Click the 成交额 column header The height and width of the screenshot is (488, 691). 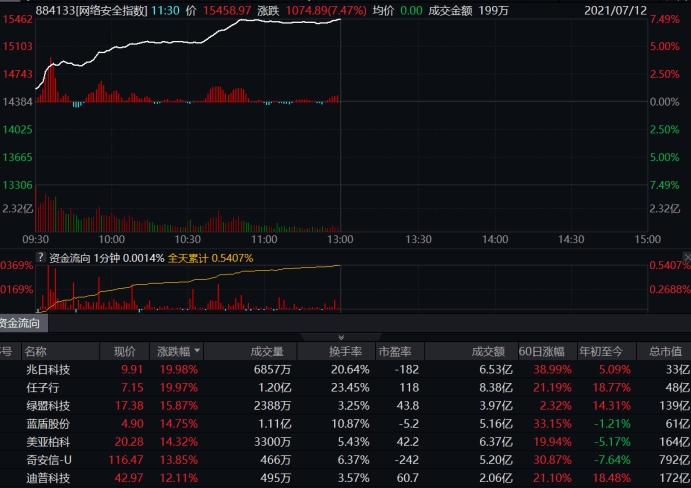click(x=491, y=351)
